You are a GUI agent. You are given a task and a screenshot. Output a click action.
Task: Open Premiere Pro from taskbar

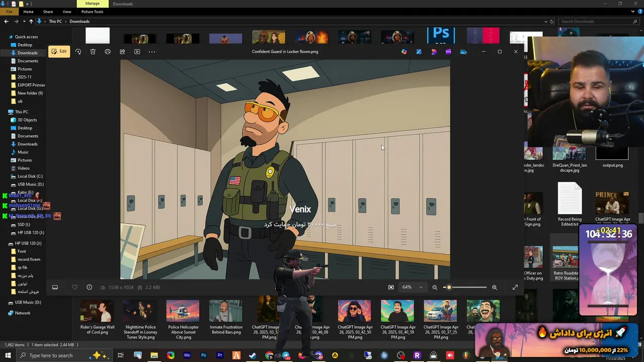click(220, 355)
